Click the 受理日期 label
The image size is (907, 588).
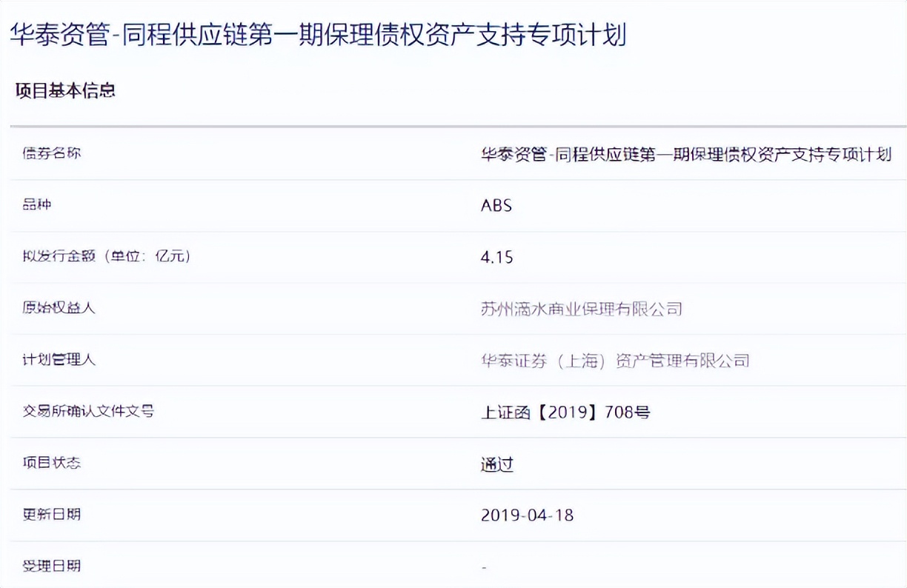coord(51,566)
